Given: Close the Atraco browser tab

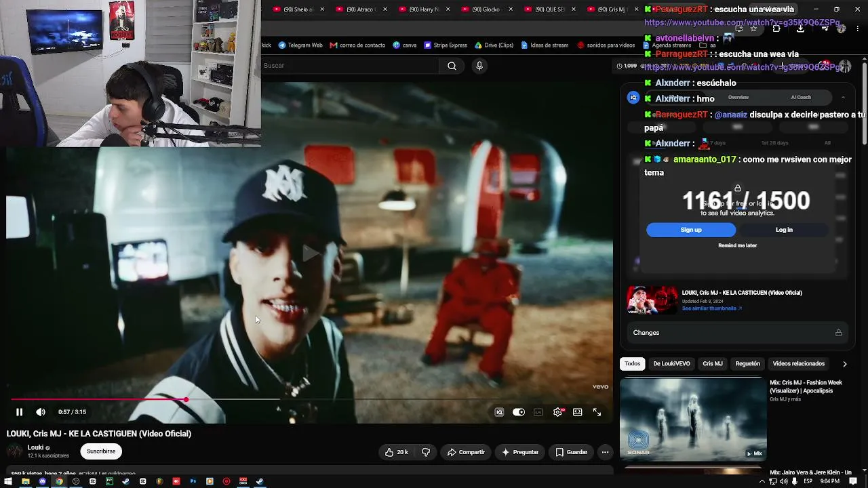Looking at the screenshot, I should tap(385, 9).
